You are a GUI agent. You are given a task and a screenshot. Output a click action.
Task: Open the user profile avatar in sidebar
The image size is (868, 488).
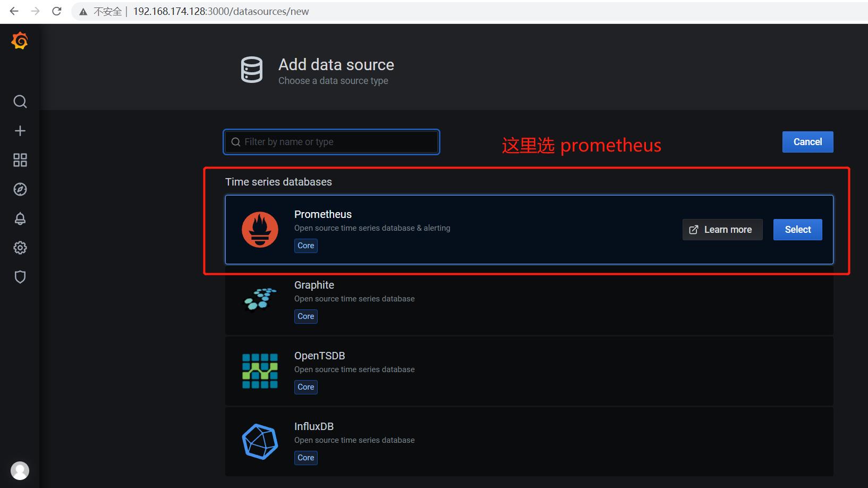pos(20,471)
